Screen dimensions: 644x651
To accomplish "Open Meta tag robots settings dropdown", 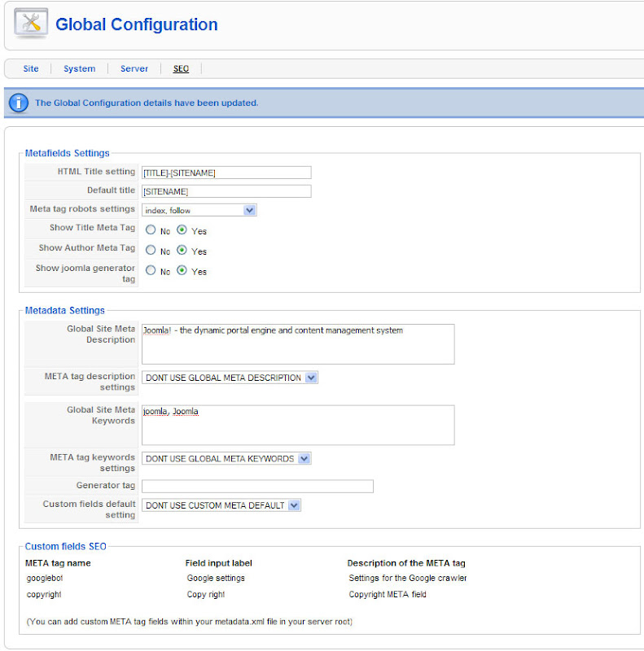I will 199,210.
